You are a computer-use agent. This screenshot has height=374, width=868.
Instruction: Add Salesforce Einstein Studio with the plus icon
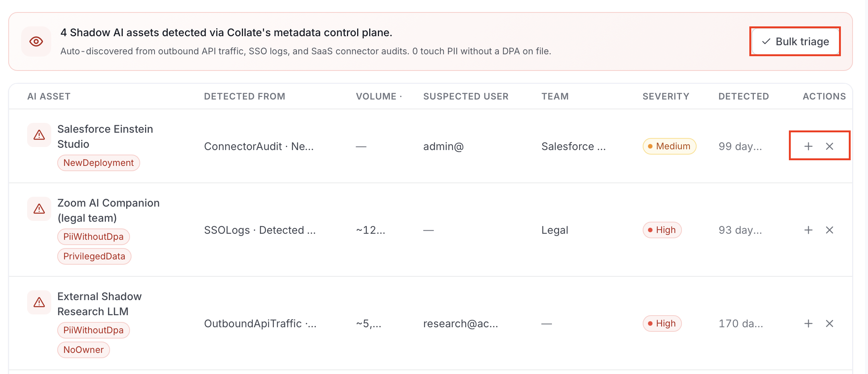coord(808,146)
